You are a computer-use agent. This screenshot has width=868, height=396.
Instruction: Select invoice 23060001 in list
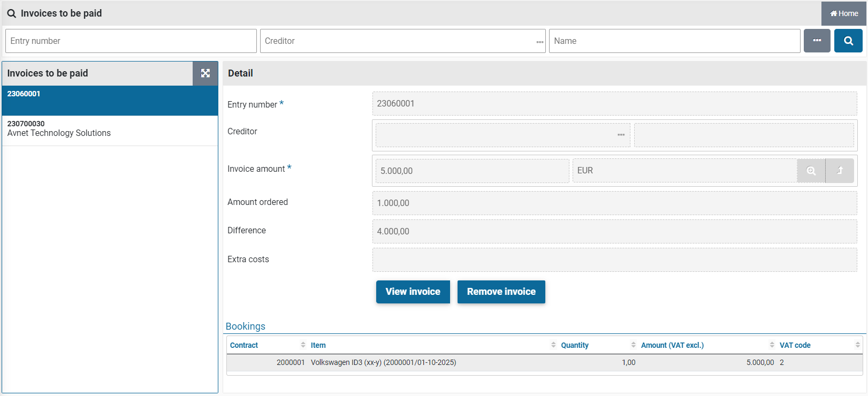tap(110, 101)
